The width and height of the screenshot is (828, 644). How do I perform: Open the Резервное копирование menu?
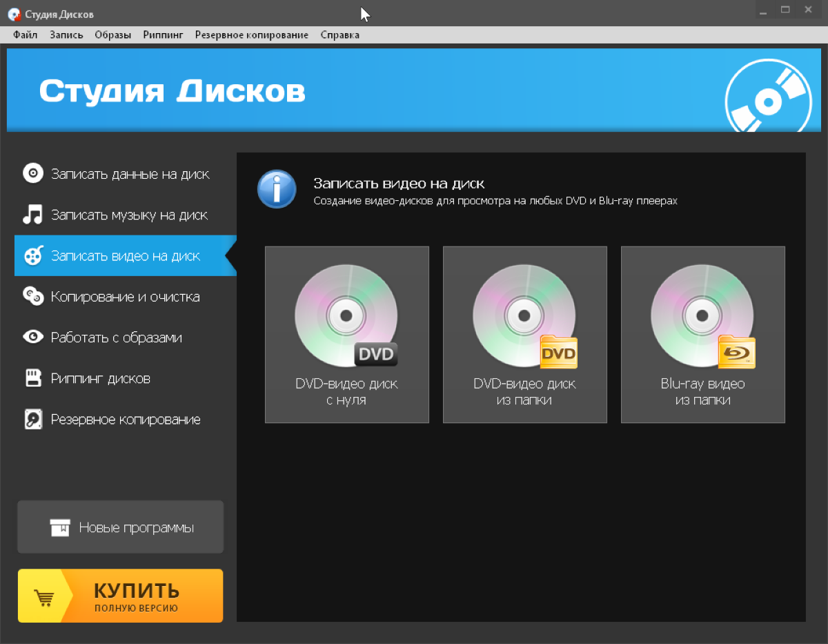tap(252, 35)
